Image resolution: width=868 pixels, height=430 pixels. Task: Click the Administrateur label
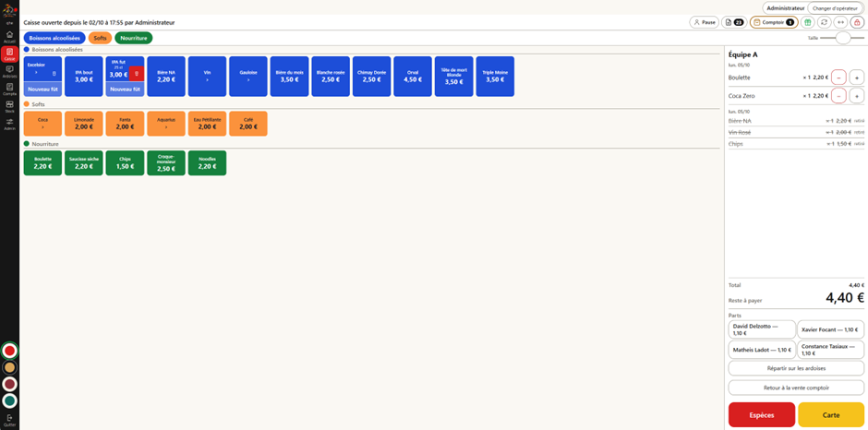click(785, 8)
